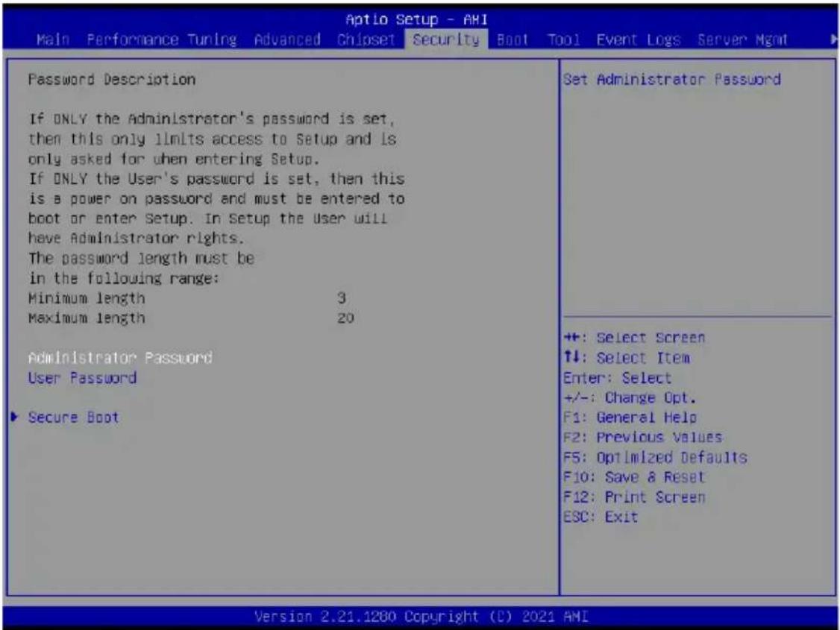
Task: Click the Enter: Select hint
Action: (x=617, y=378)
